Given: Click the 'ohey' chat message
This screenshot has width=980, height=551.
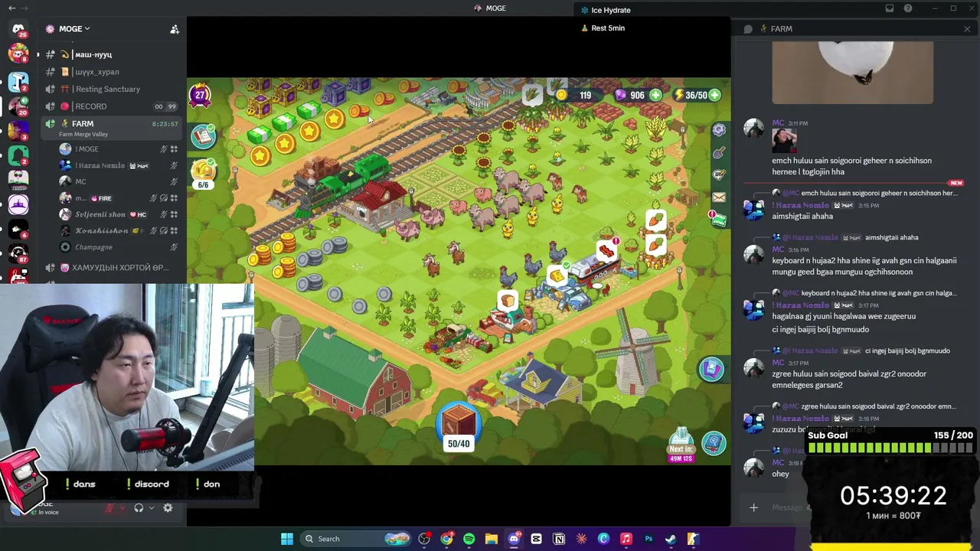Looking at the screenshot, I should pyautogui.click(x=780, y=474).
